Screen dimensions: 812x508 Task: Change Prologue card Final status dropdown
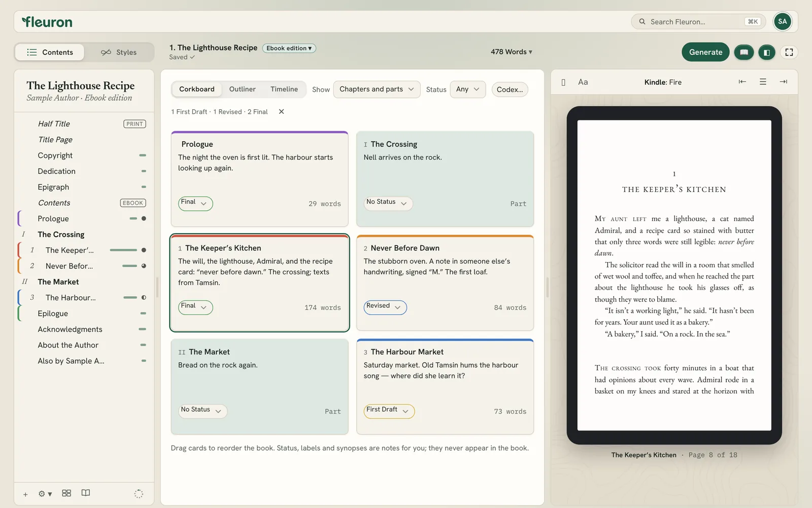[x=195, y=204]
